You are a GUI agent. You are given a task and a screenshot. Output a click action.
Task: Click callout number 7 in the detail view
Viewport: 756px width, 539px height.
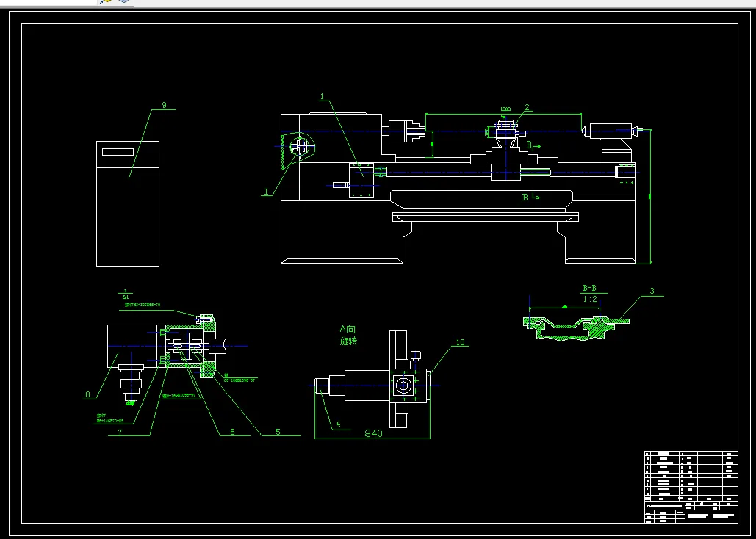[120, 433]
